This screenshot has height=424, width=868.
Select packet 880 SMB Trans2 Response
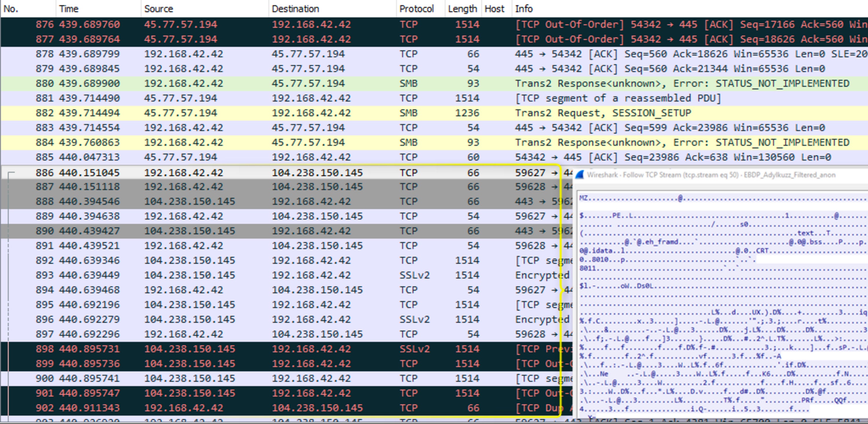pos(434,84)
